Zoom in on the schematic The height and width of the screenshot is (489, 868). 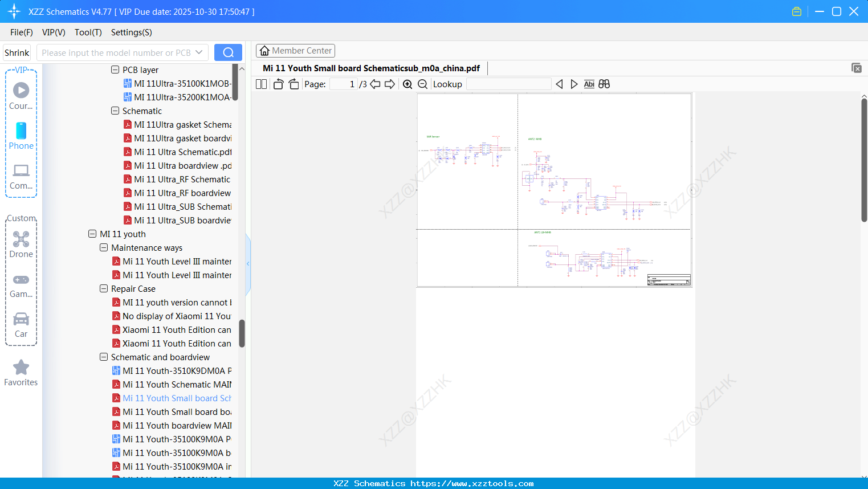coord(407,84)
